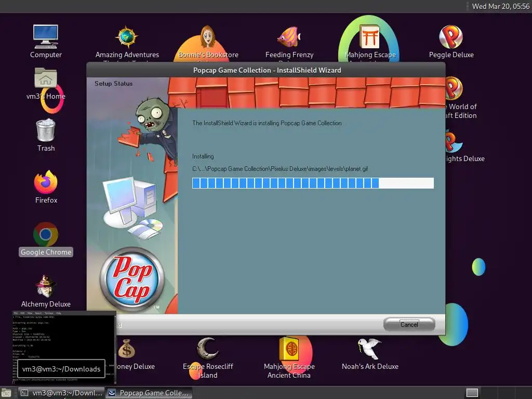Click the Wed Mar 20 clock in the top panel

pyautogui.click(x=500, y=6)
